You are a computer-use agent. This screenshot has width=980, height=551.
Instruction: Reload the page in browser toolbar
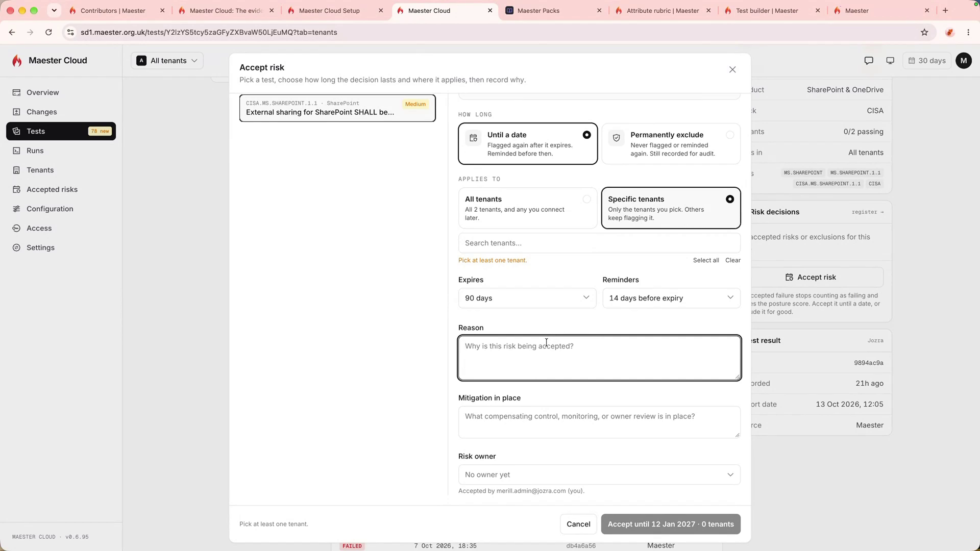pyautogui.click(x=48, y=32)
